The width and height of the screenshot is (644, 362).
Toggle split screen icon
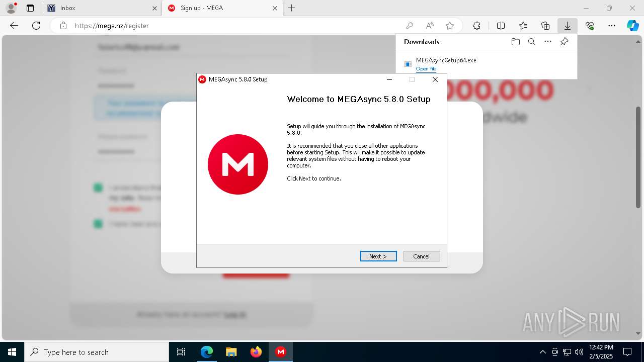coord(501,26)
